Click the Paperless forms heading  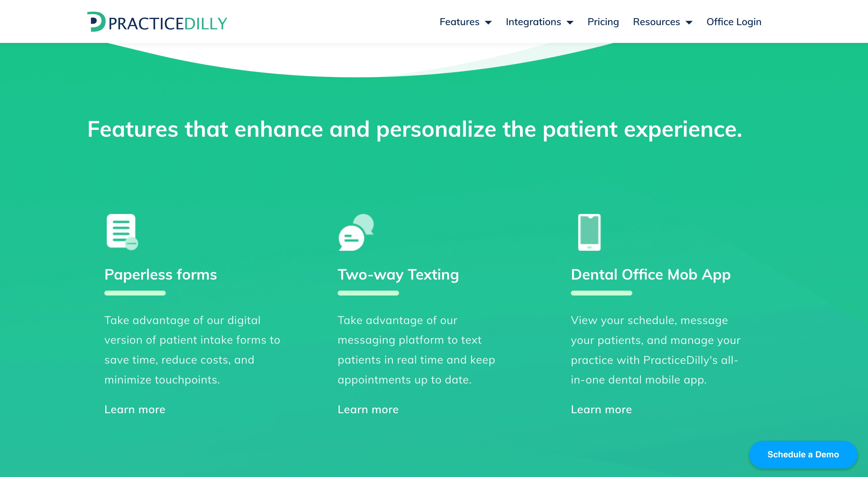[x=161, y=275]
